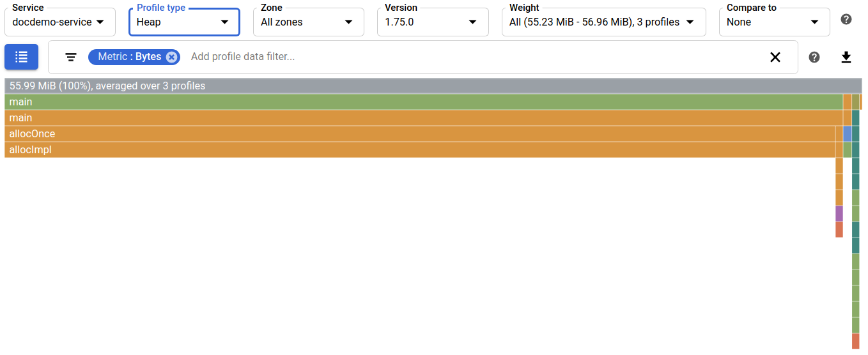This screenshot has width=868, height=355.
Task: Click the filter list icon
Action: (71, 57)
